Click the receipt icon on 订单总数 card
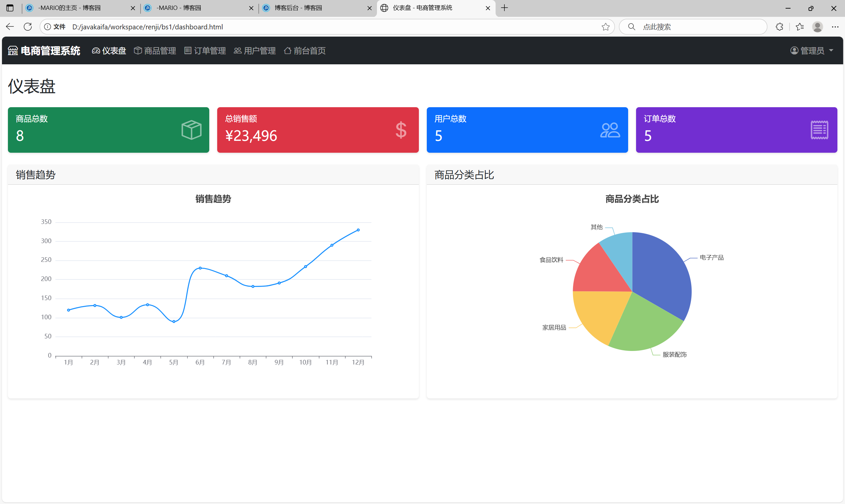Screen dimensions: 845x504 point(819,130)
